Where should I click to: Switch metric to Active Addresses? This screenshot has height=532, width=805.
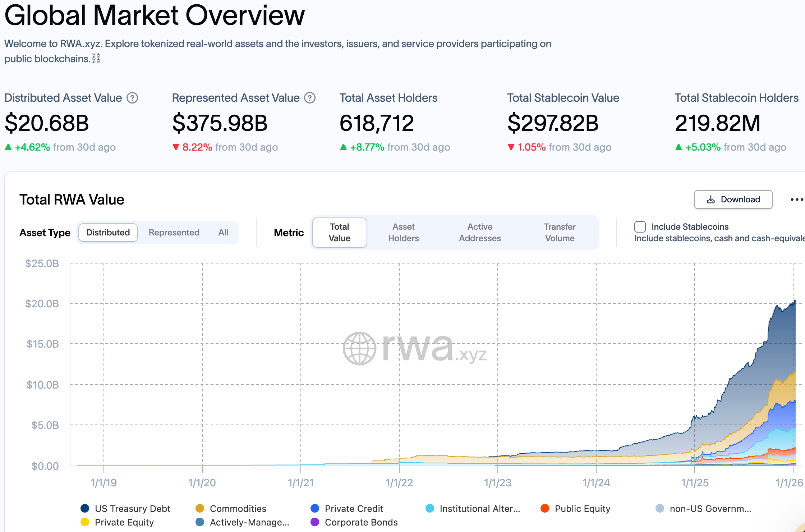point(480,233)
